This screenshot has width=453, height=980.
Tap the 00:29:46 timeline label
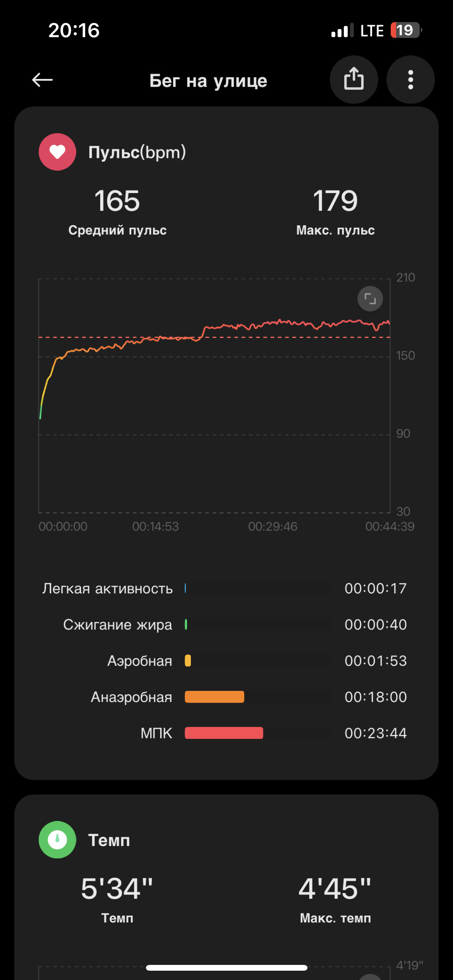[273, 527]
